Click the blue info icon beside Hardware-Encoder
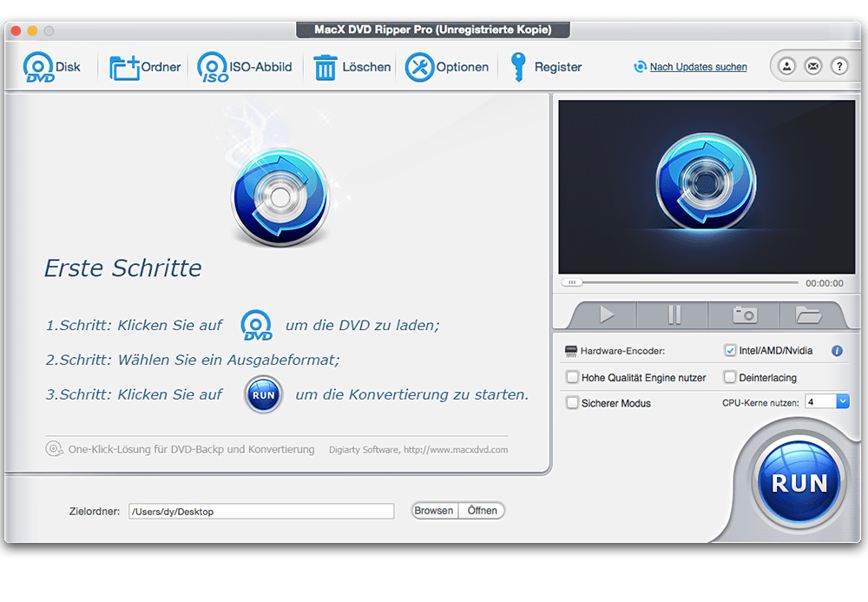The width and height of the screenshot is (868, 602). click(x=836, y=351)
